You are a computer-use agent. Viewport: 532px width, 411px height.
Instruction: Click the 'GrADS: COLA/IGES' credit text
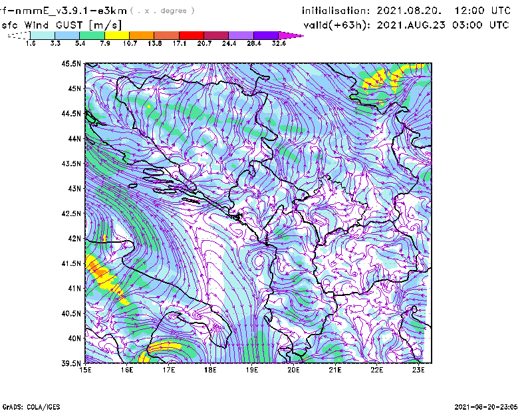coord(31,407)
